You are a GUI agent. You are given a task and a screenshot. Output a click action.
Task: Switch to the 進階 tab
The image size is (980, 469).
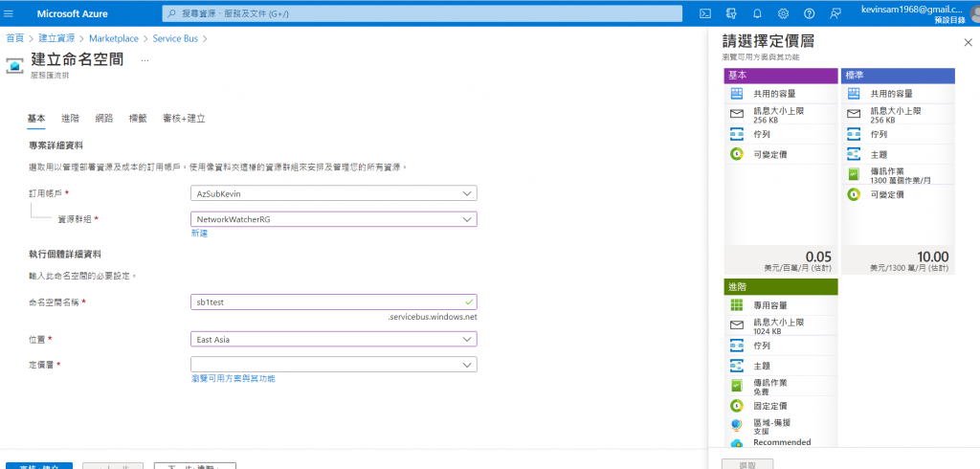70,118
